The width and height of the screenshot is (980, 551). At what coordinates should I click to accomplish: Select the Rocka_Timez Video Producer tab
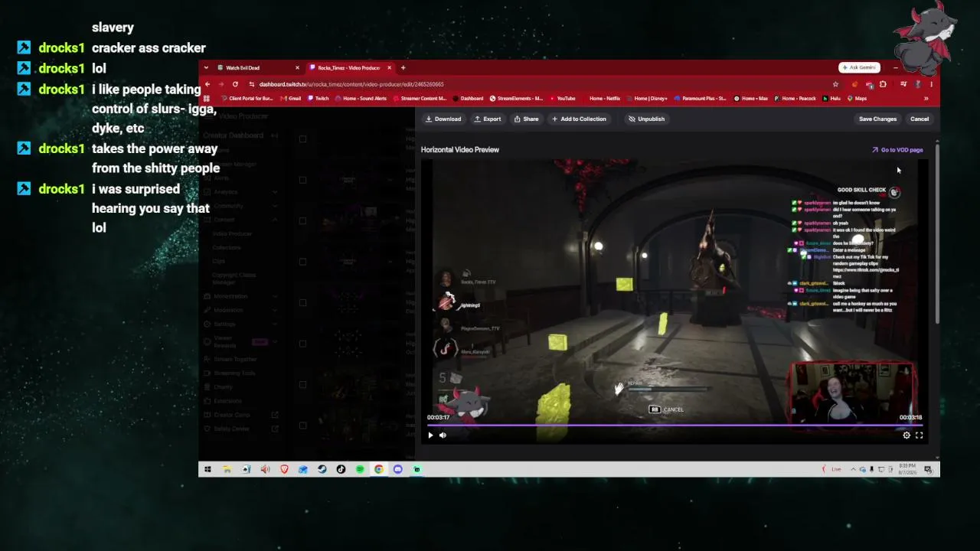point(348,68)
